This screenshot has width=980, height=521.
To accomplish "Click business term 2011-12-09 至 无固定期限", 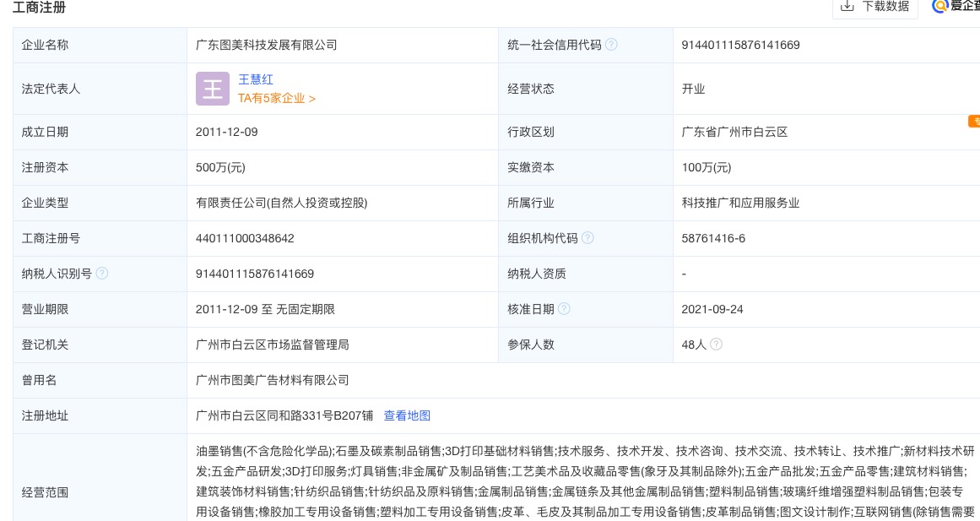I will (266, 309).
